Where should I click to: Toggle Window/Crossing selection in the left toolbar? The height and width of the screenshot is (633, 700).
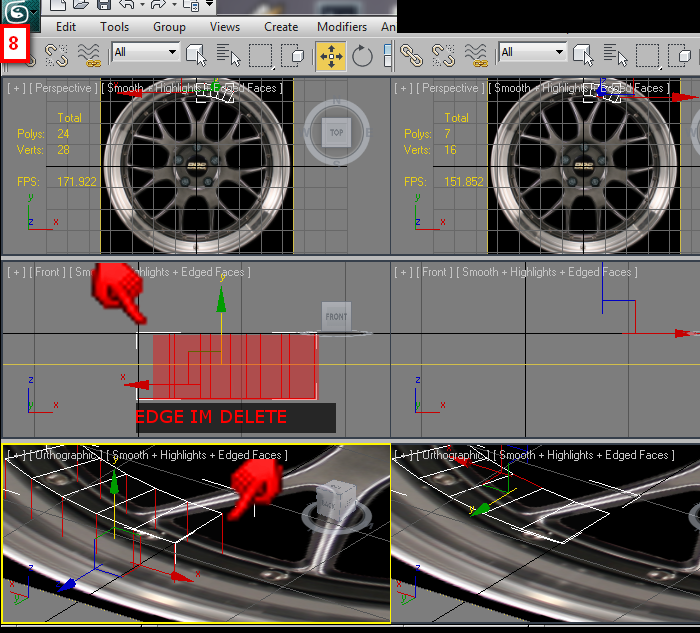click(293, 54)
